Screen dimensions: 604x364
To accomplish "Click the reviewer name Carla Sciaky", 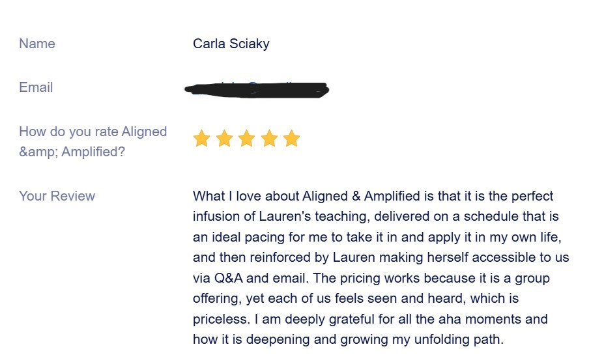I will (x=231, y=44).
